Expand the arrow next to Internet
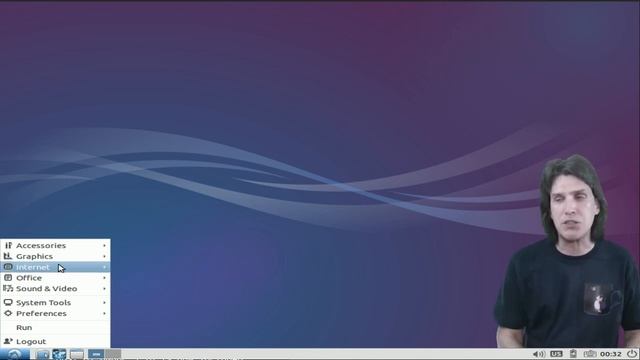 pyautogui.click(x=104, y=267)
